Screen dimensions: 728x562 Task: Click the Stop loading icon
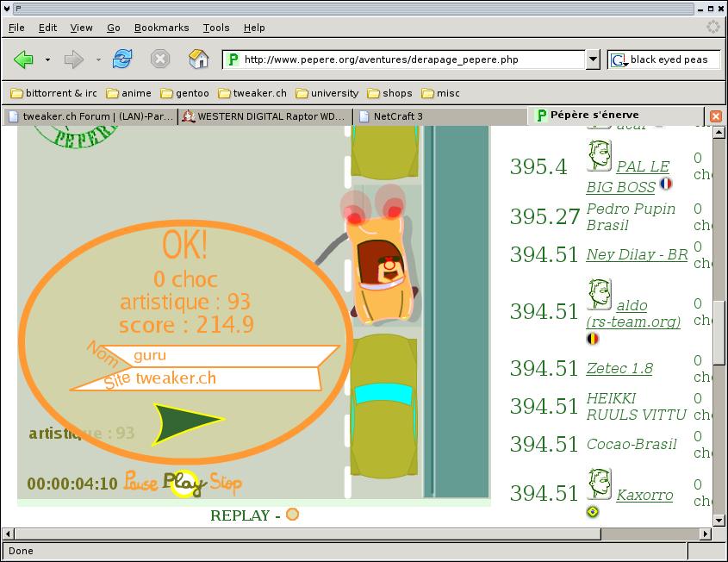(160, 59)
